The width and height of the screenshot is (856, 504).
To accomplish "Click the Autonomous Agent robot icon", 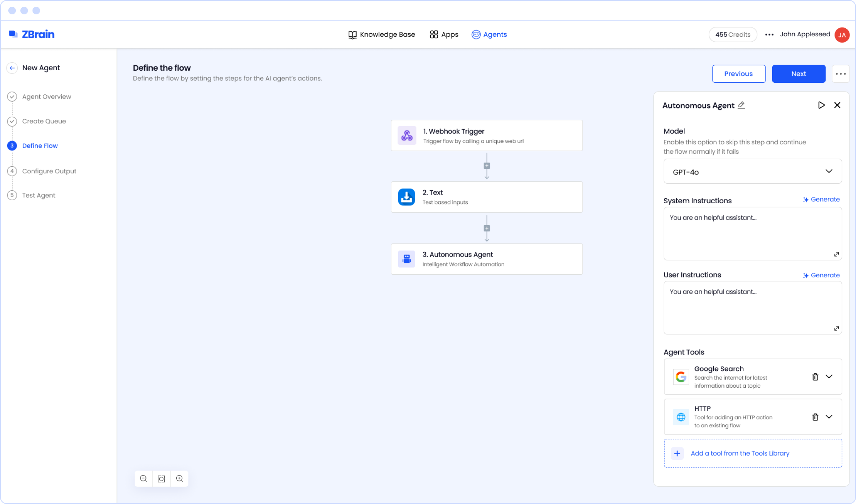I will [x=406, y=259].
